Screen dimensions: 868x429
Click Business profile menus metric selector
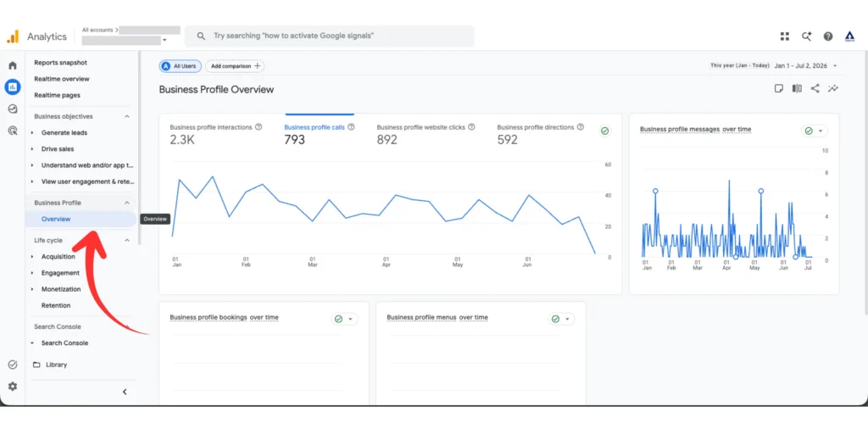pos(422,317)
